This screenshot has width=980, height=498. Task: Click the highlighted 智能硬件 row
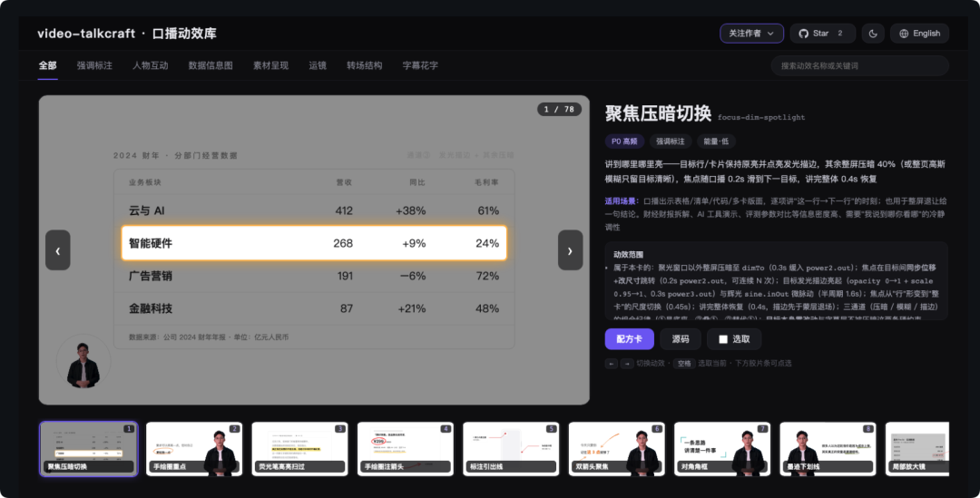pyautogui.click(x=314, y=243)
